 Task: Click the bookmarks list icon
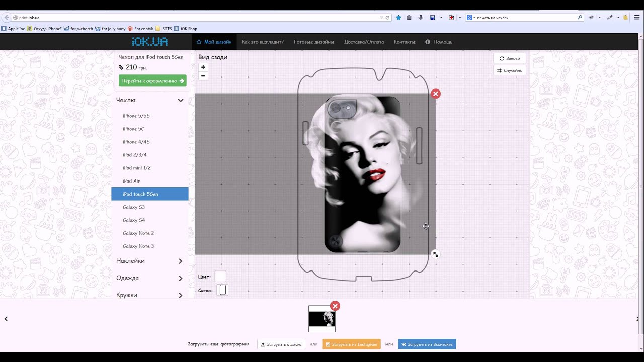point(409,18)
